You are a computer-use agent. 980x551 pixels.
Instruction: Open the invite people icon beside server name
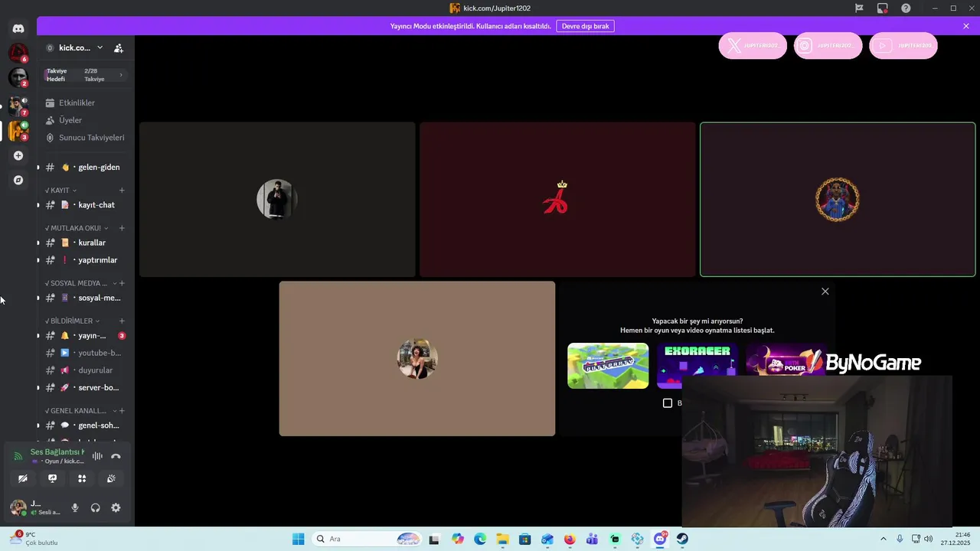coord(119,47)
